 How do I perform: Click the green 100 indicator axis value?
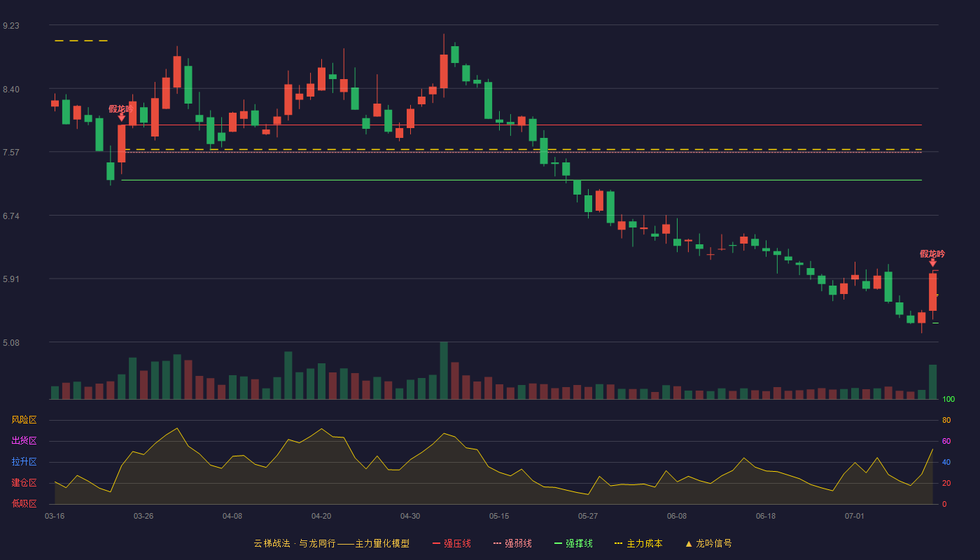[948, 399]
